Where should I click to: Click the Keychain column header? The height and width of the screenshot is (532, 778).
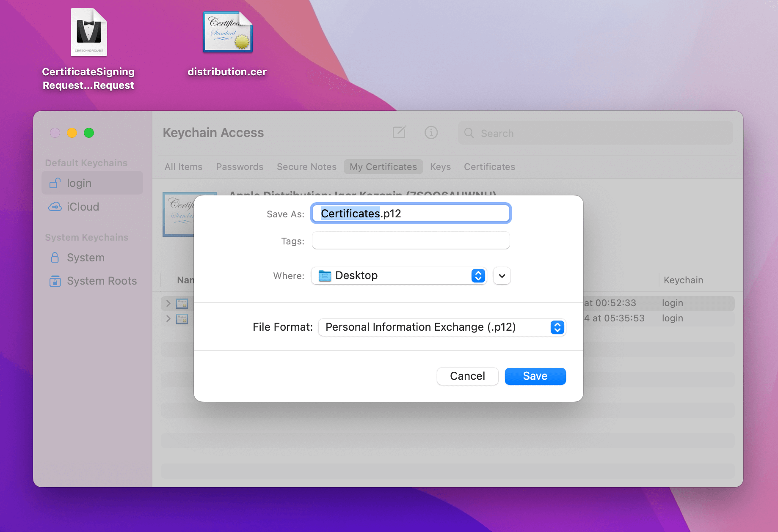coord(683,280)
